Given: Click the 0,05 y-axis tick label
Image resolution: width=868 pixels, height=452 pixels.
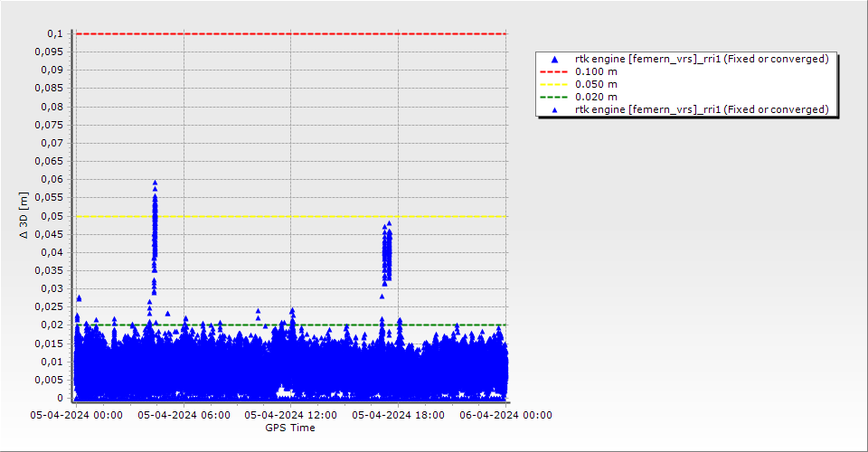Looking at the screenshot, I should (52, 216).
